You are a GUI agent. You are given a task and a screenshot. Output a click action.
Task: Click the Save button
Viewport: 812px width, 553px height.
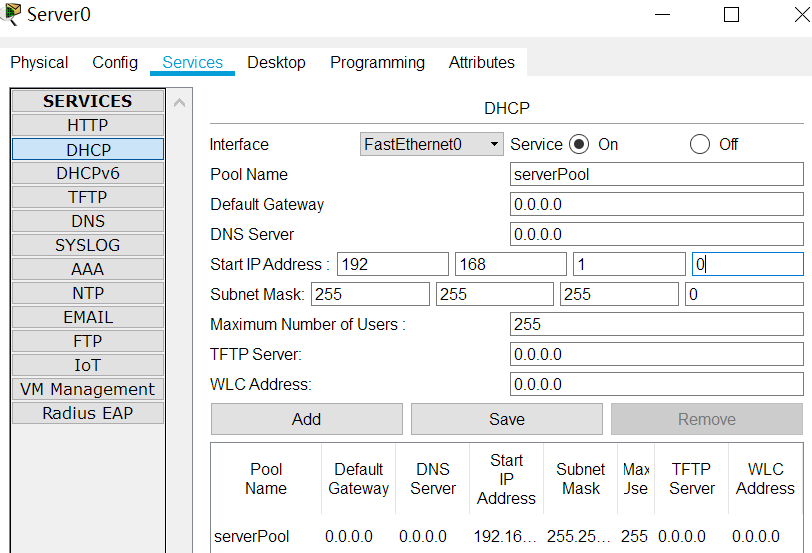506,419
